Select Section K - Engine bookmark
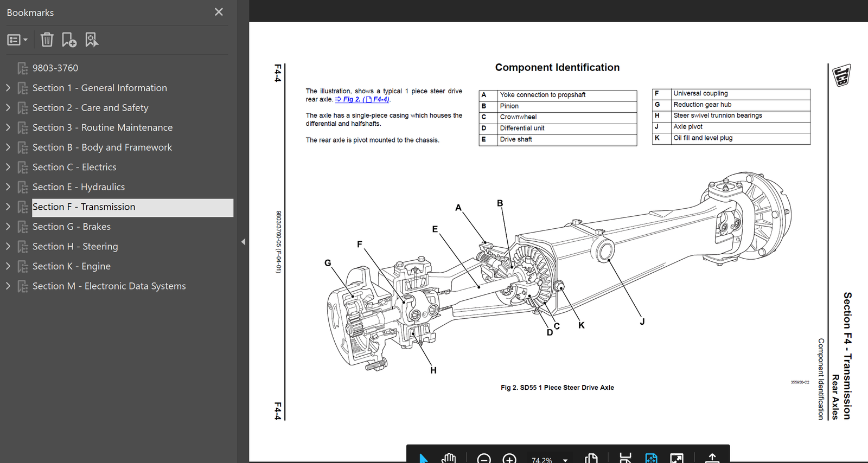The image size is (868, 463). (72, 266)
